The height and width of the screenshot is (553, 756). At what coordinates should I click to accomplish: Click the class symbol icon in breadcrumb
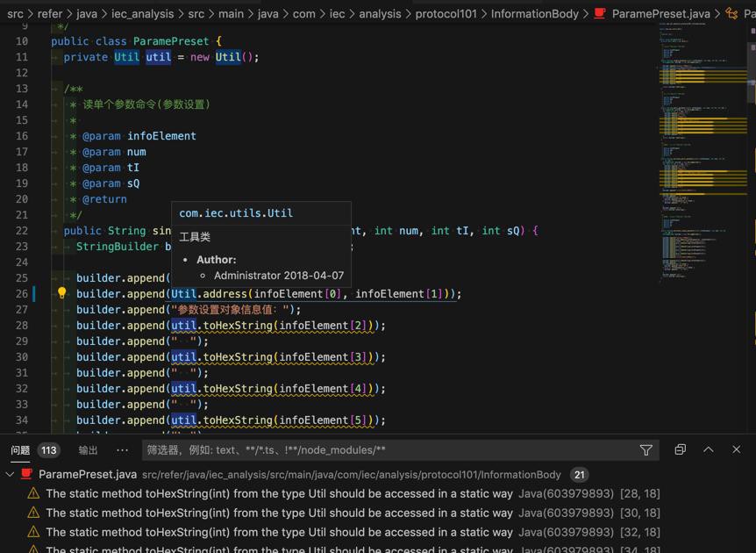coord(731,14)
